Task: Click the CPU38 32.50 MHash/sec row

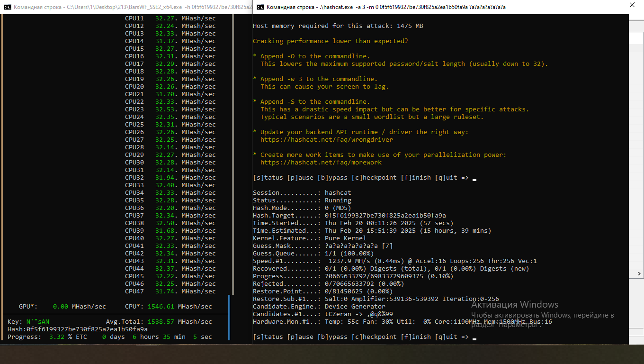Action: [x=170, y=223]
